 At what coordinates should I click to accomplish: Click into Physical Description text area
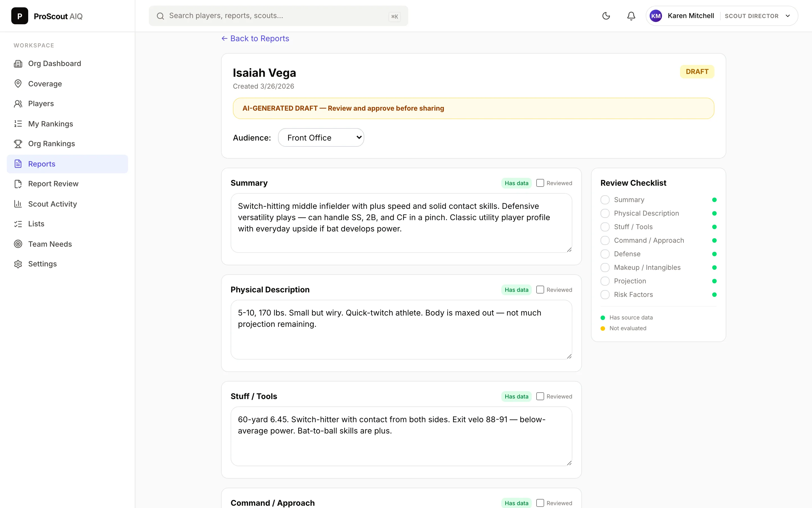[x=401, y=330]
